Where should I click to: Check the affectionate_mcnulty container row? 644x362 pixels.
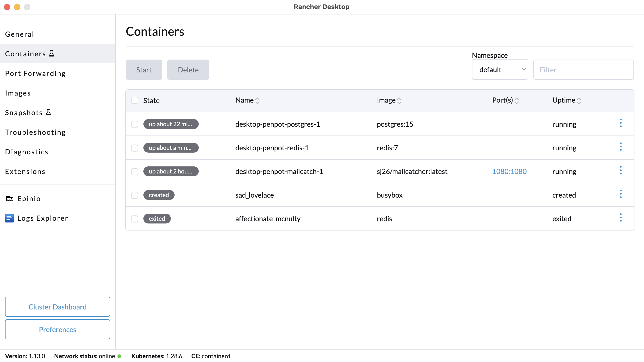[135, 219]
